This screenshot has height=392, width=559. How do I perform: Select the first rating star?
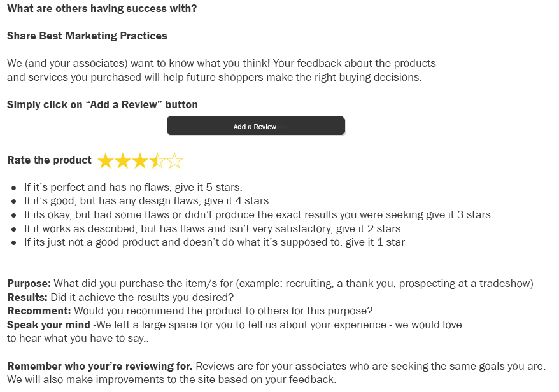click(106, 160)
